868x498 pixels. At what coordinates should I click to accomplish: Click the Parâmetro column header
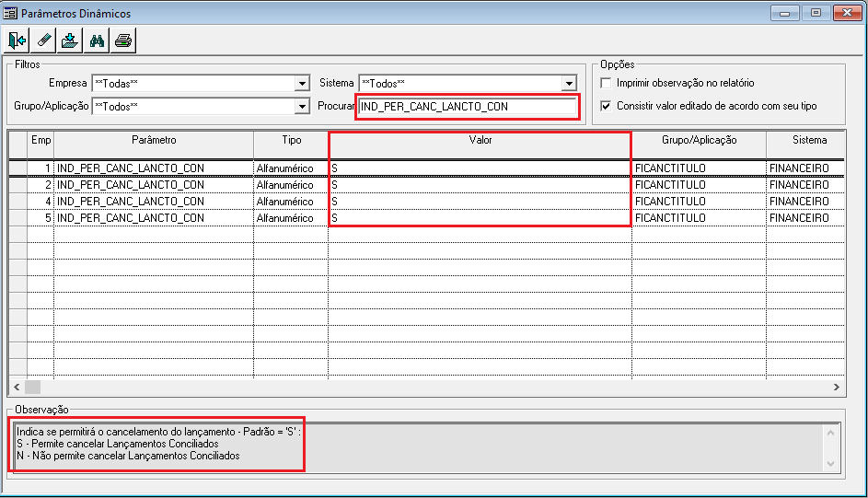(x=154, y=145)
